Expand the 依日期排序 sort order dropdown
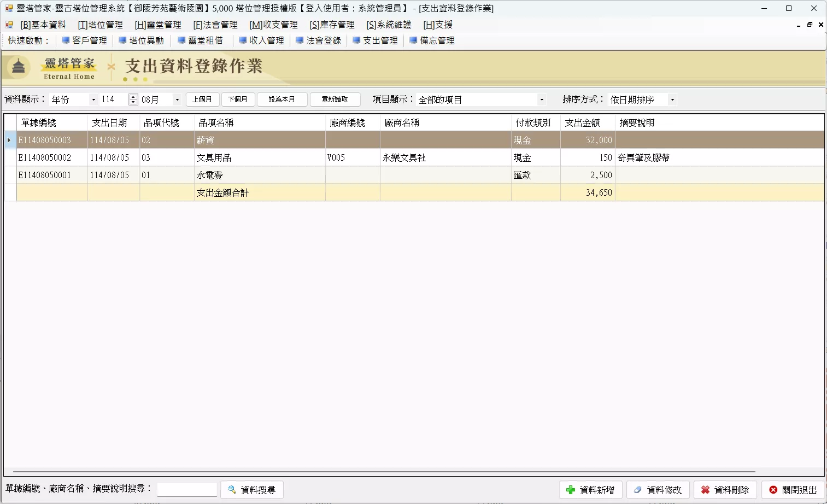 point(672,99)
